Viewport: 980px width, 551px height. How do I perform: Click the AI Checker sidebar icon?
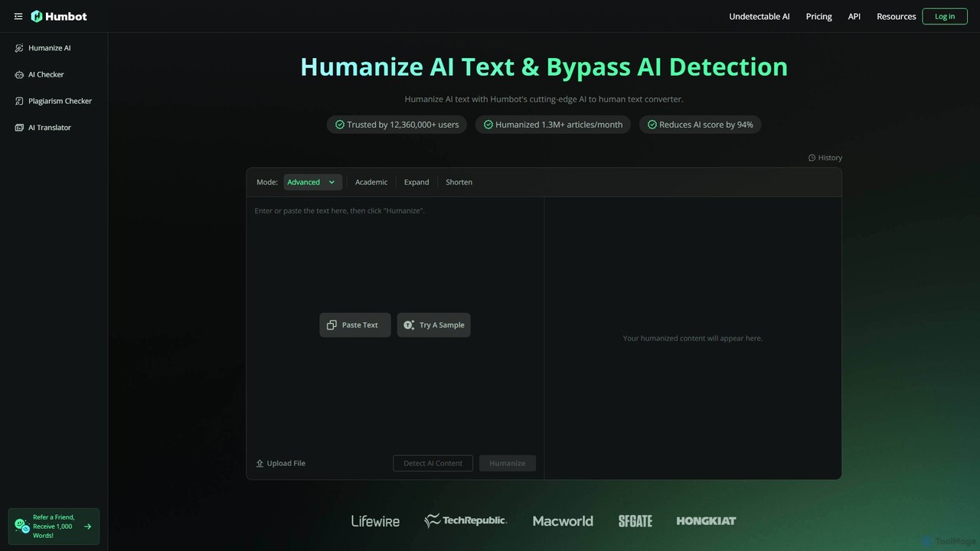[20, 74]
